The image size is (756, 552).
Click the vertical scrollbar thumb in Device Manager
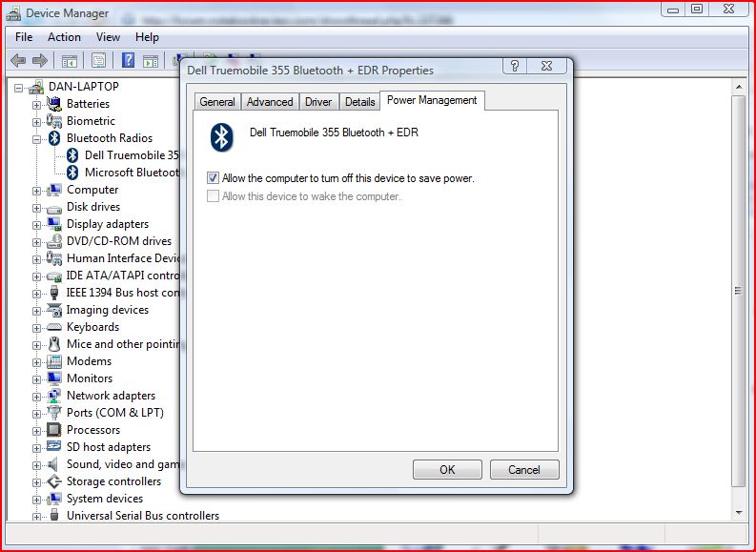[739, 291]
